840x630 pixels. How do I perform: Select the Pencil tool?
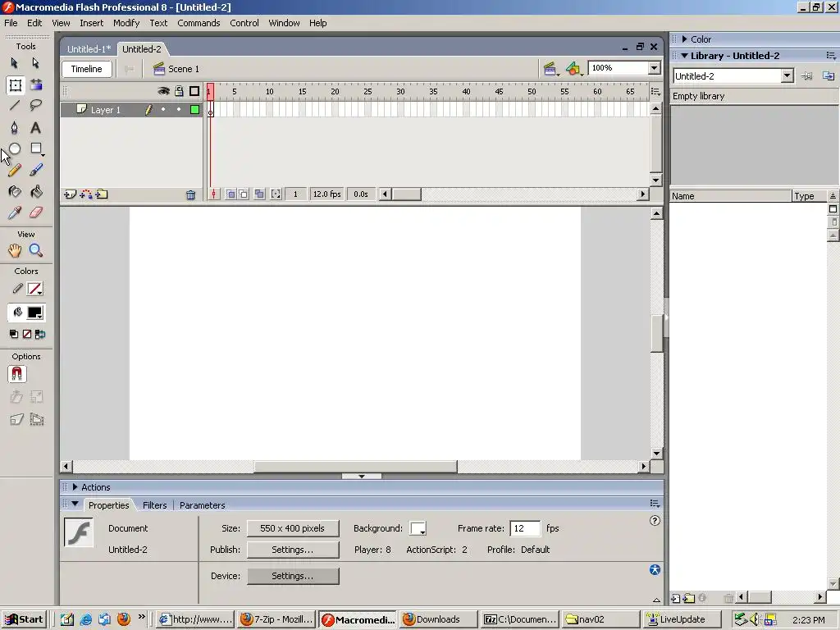[x=15, y=170]
